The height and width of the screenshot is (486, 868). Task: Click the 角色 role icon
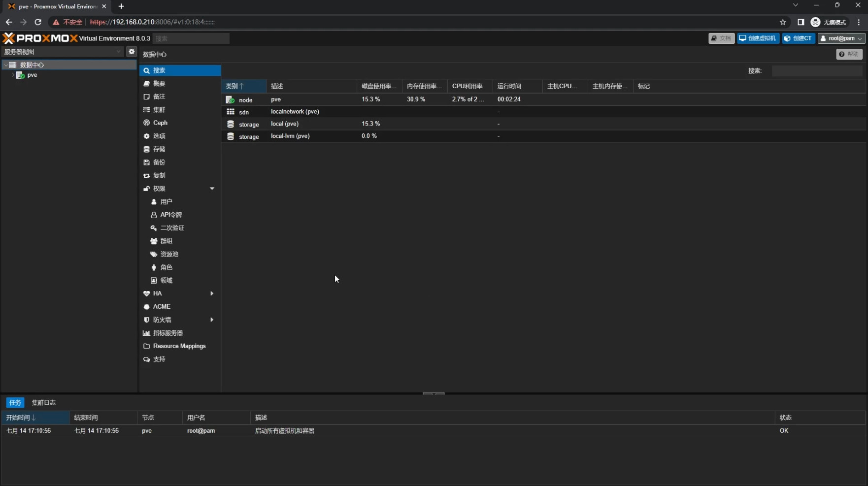click(x=154, y=267)
